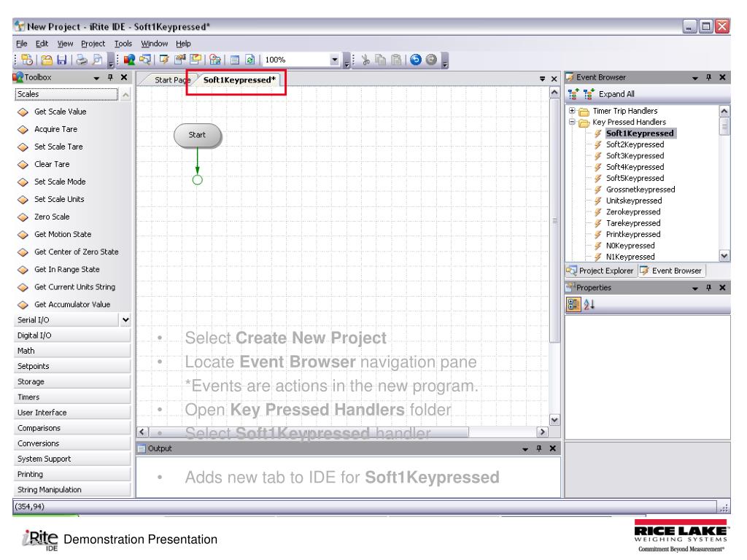The height and width of the screenshot is (560, 747).
Task: Click the gray Redo arrow icon
Action: coord(431,60)
